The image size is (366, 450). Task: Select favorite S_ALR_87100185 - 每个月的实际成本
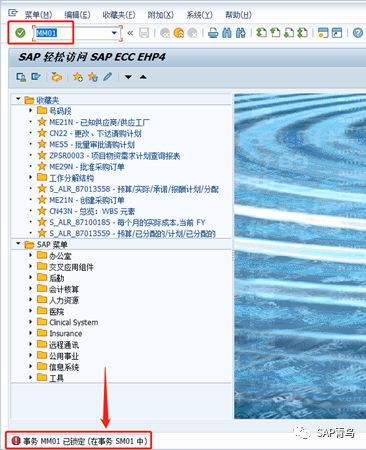[127, 222]
